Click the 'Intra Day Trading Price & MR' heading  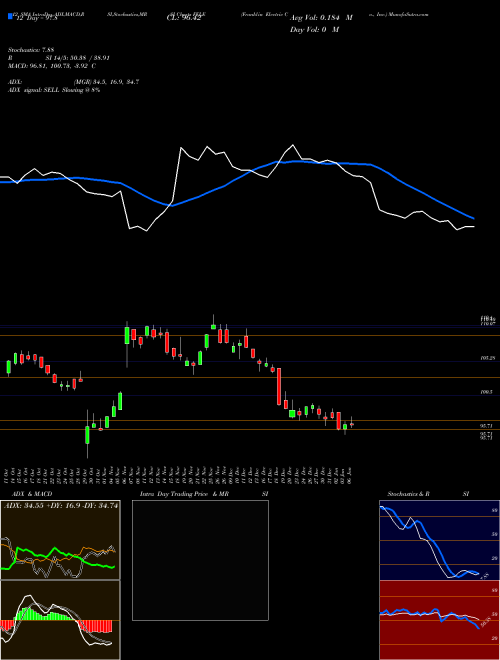184,494
